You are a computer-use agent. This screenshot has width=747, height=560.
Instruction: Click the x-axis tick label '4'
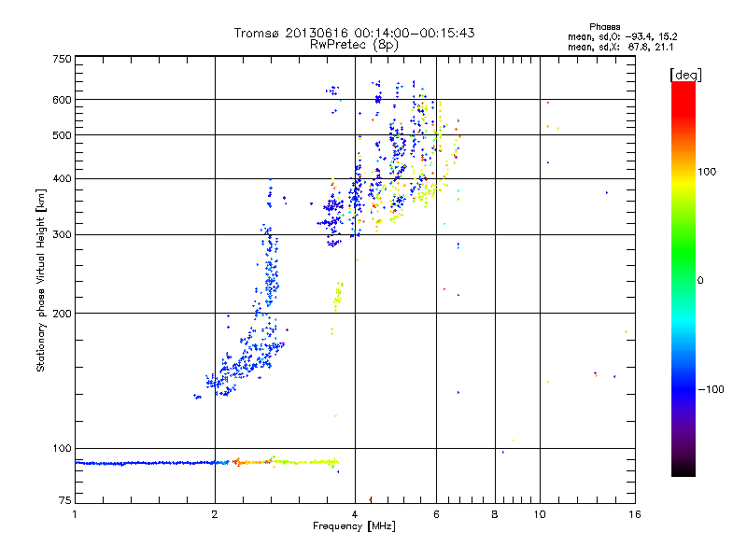355,514
